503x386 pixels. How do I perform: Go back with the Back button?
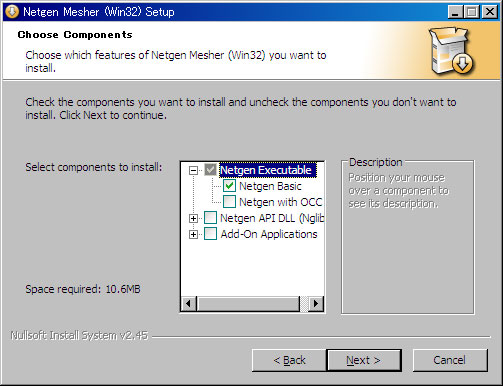(x=289, y=360)
